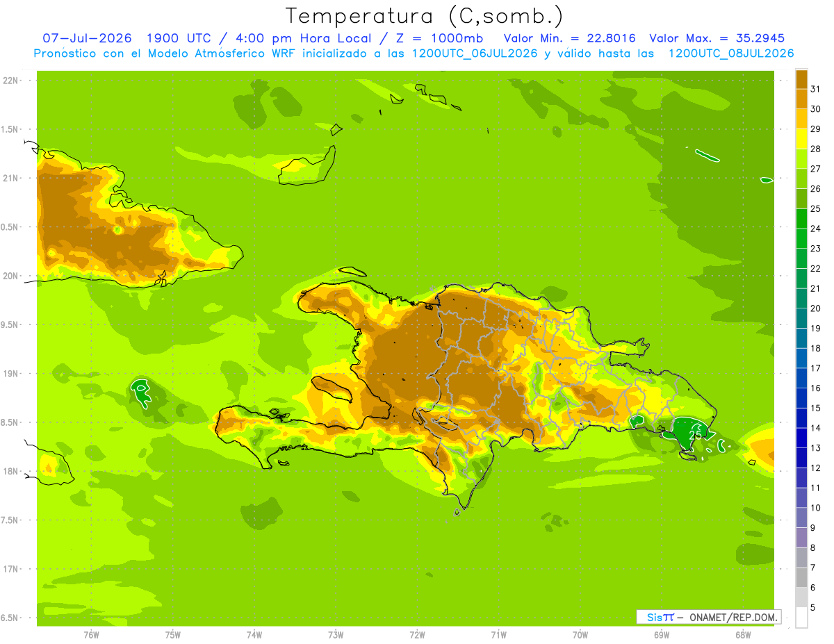
Task: Click the color bar value "8"
Action: [x=812, y=548]
